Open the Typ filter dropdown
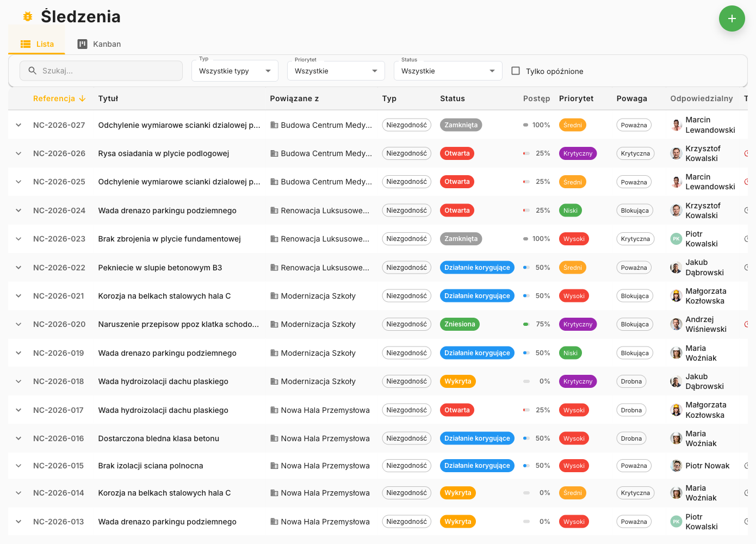Image resolution: width=756 pixels, height=544 pixels. click(234, 71)
